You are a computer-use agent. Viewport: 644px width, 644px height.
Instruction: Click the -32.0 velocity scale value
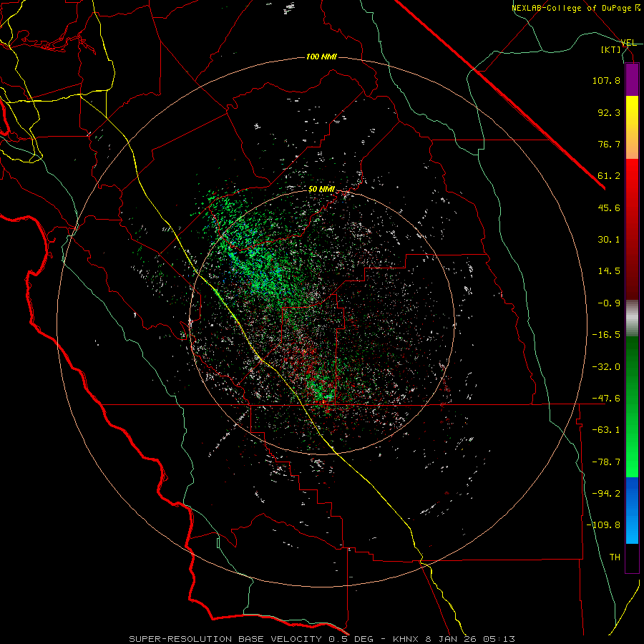pos(606,367)
